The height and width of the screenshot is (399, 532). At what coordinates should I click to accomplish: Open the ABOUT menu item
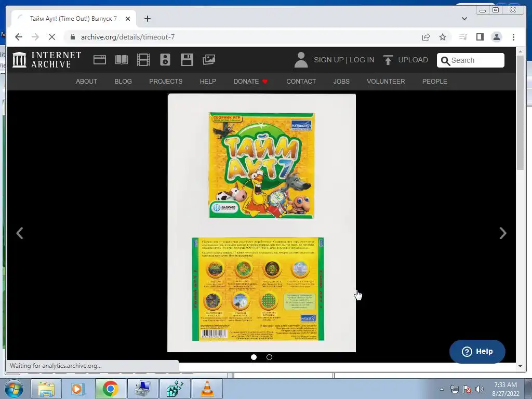click(87, 82)
